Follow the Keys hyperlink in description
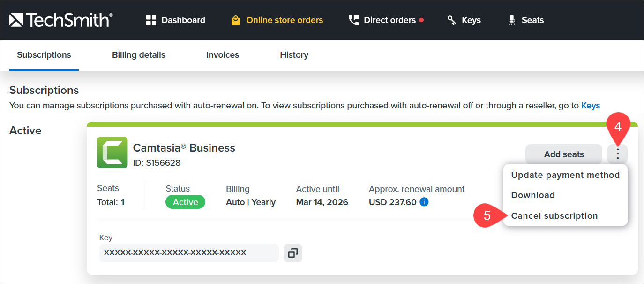This screenshot has height=284, width=644. (591, 106)
